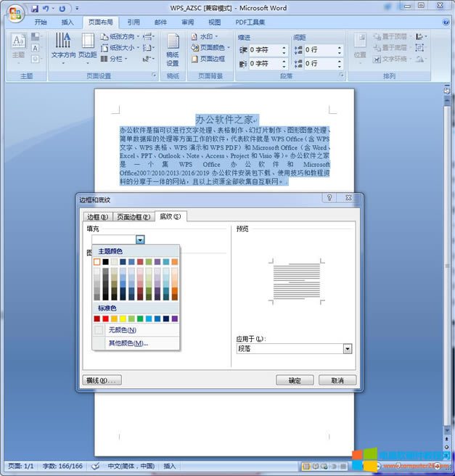
Task: Toggle the 插入 insert mode in status bar
Action: click(x=170, y=466)
